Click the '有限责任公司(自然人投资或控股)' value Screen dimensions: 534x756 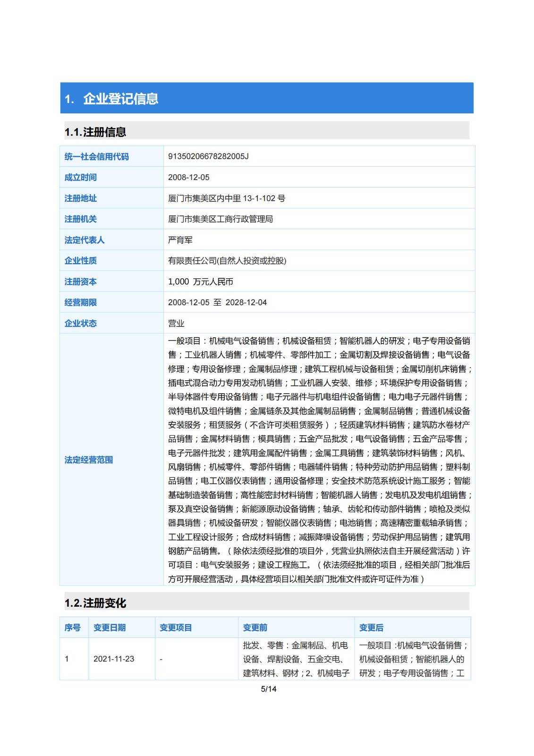click(227, 260)
